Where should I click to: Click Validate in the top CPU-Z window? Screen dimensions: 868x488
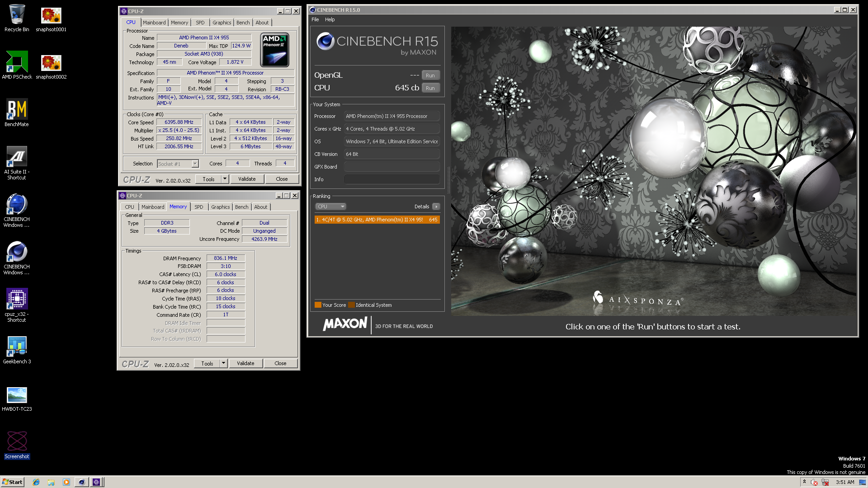coord(247,179)
